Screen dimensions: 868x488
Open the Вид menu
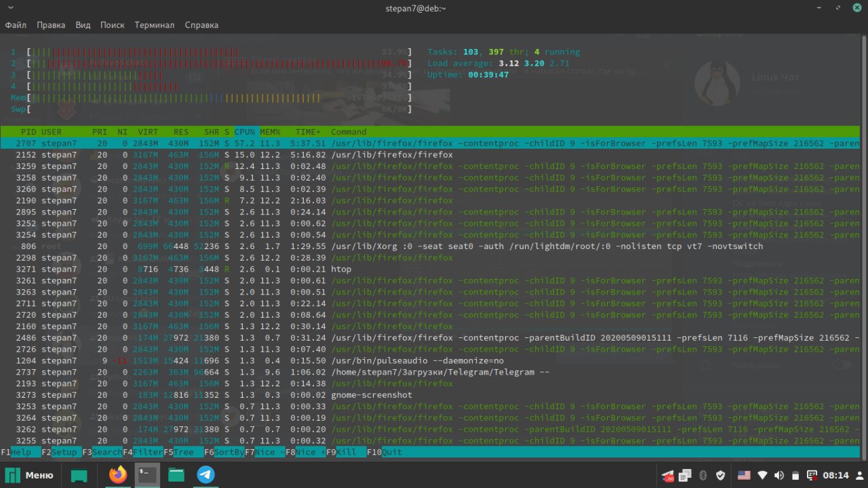83,25
